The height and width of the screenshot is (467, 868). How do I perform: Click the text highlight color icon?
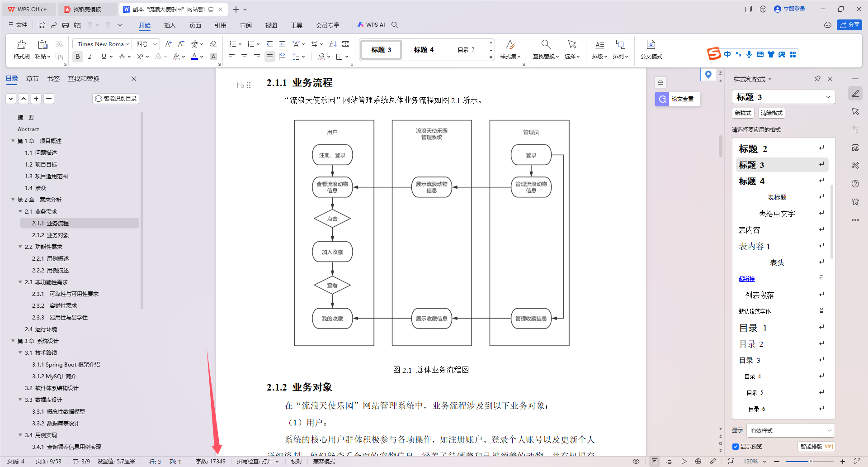click(x=176, y=57)
